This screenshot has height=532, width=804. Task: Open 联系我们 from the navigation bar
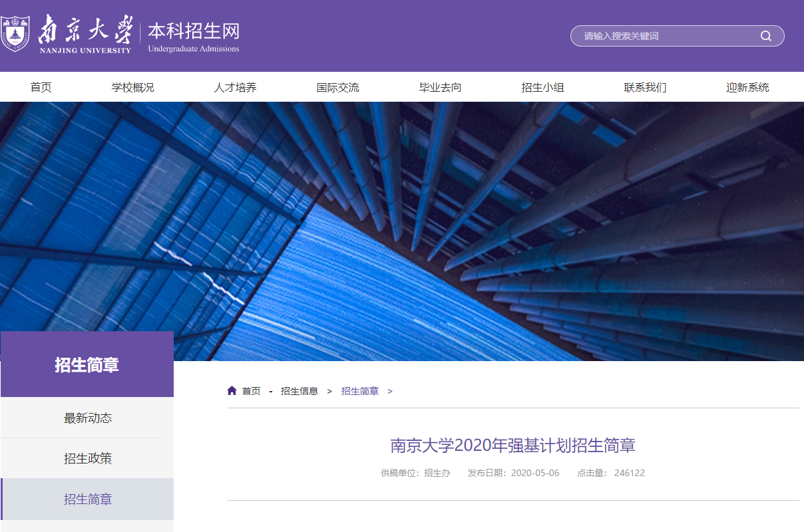click(x=645, y=87)
